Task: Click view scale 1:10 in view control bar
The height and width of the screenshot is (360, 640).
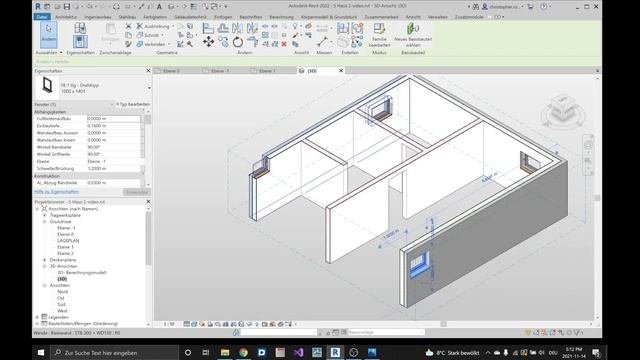Action: (169, 324)
